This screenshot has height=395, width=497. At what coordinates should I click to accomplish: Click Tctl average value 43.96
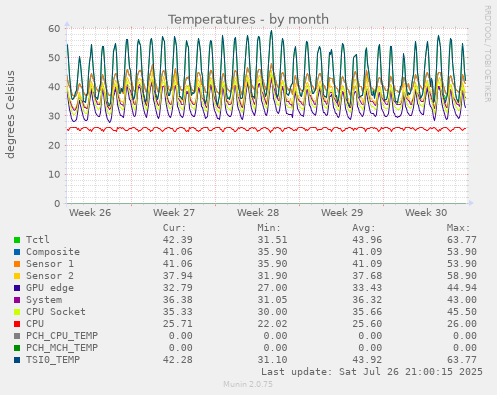pyautogui.click(x=367, y=240)
